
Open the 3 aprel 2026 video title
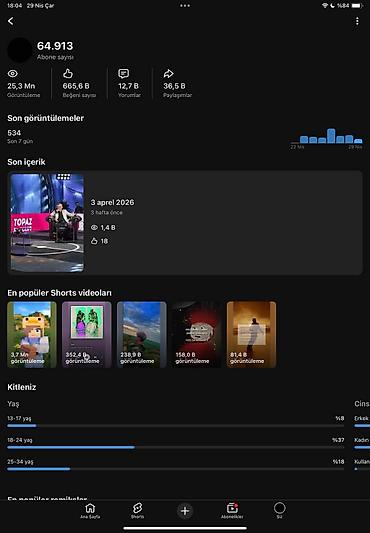point(112,202)
